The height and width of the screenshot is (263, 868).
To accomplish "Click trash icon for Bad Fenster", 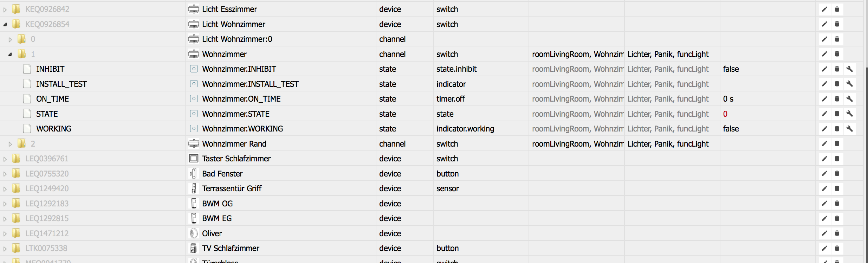I will click(837, 174).
